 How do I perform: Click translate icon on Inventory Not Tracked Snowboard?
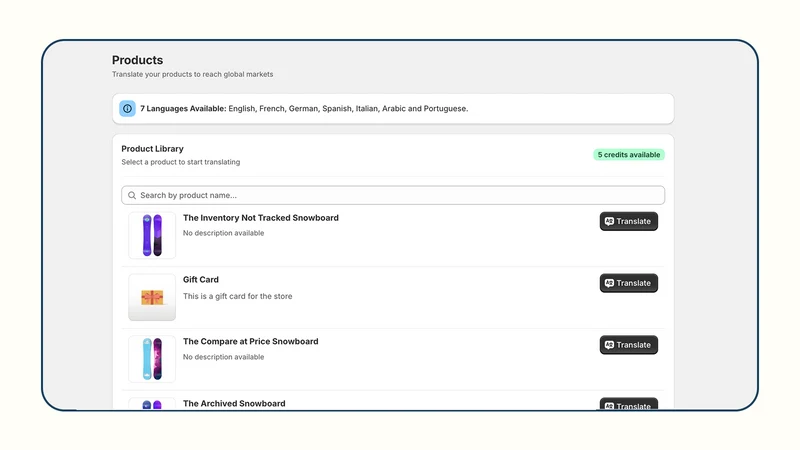[x=609, y=221]
